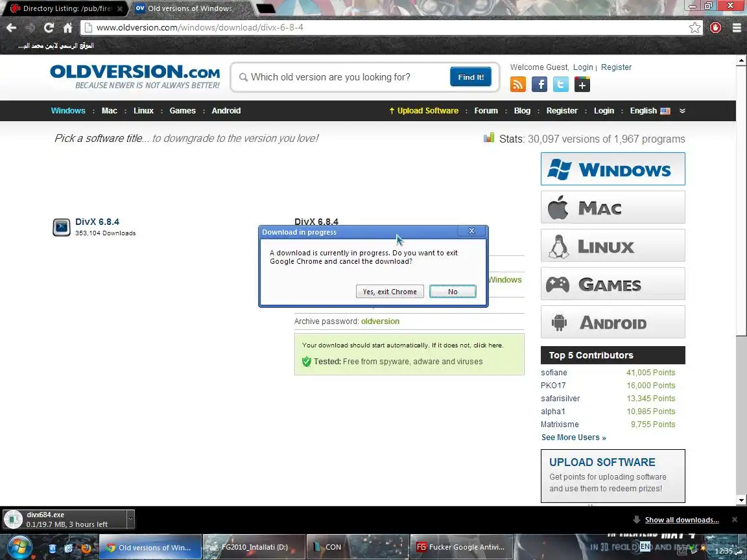Select the Linux platform banner
This screenshot has height=560, width=747.
[613, 245]
